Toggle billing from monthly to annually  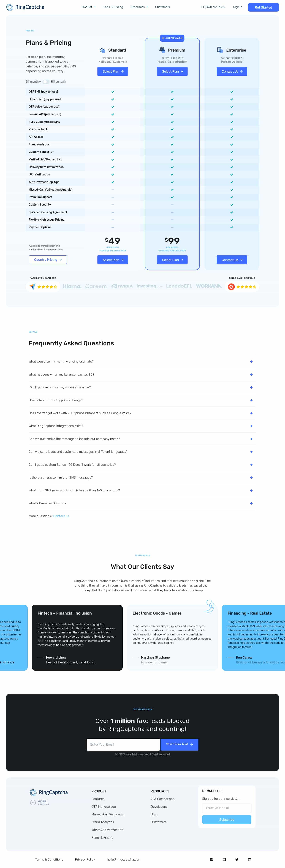tap(46, 82)
